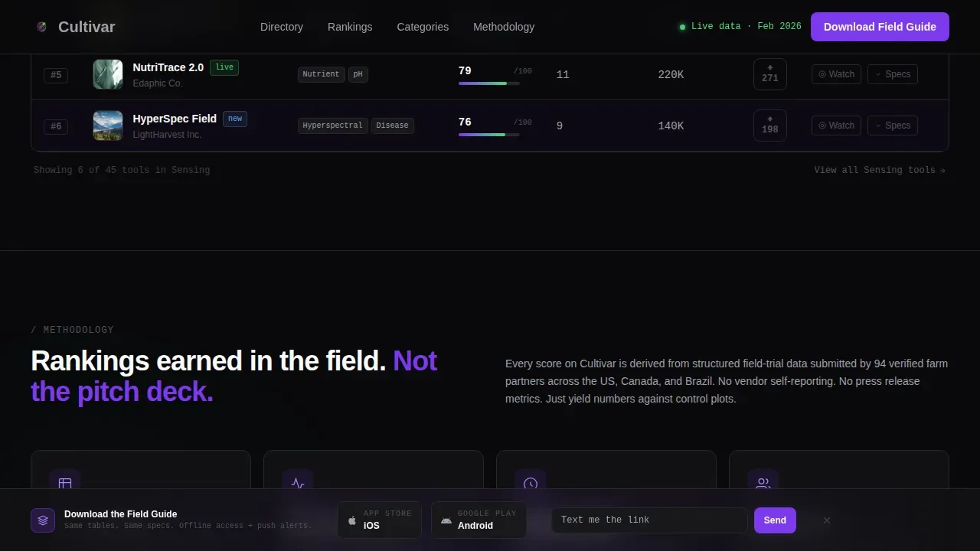This screenshot has height=551, width=980.
Task: Expand Specs for NutriTrace 2.0
Action: pyautogui.click(x=893, y=74)
